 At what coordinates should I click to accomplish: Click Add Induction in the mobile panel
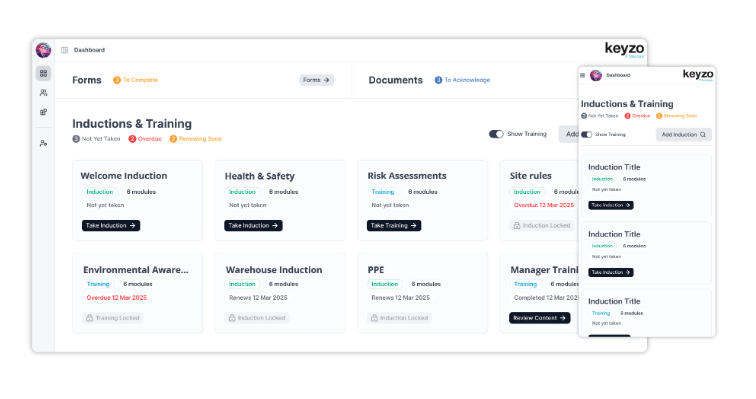point(684,134)
